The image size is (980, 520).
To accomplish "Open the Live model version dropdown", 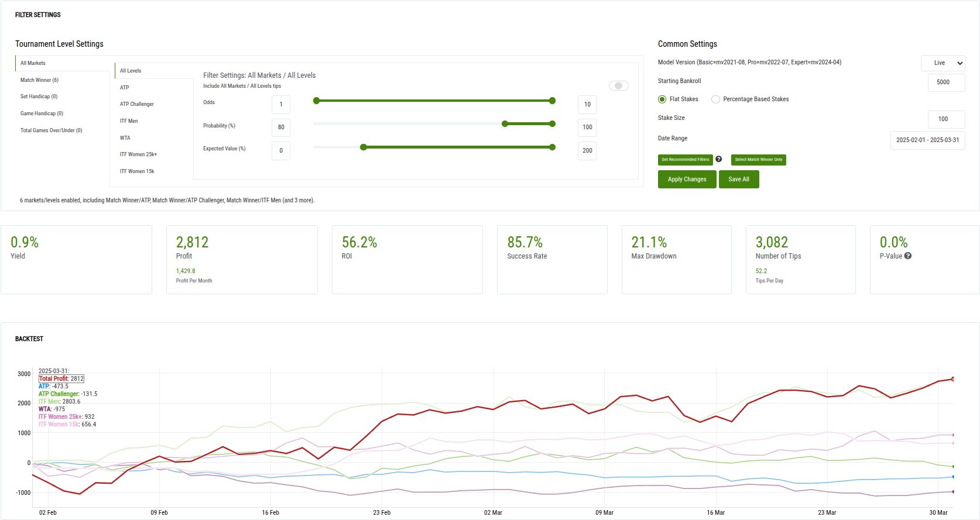I will pos(943,63).
